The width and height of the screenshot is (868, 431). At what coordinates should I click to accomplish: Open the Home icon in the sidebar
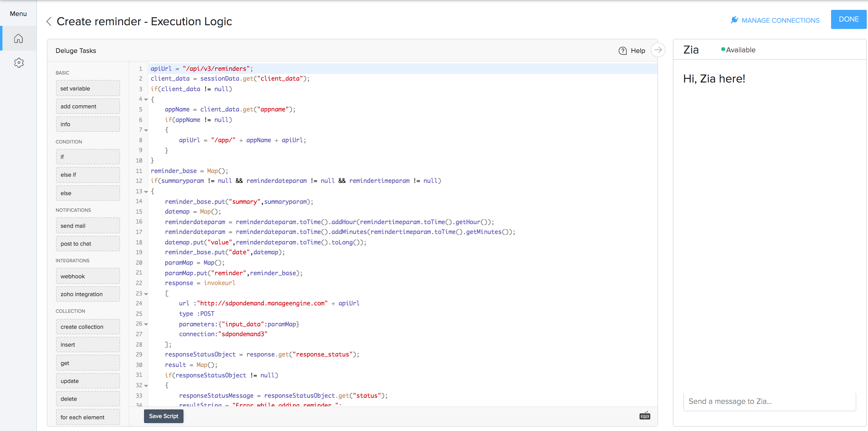tap(18, 38)
